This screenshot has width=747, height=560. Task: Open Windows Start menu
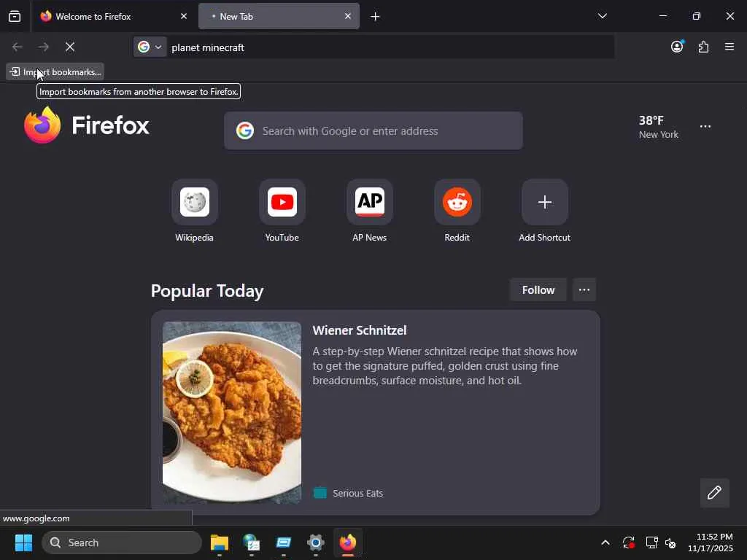[x=23, y=542]
